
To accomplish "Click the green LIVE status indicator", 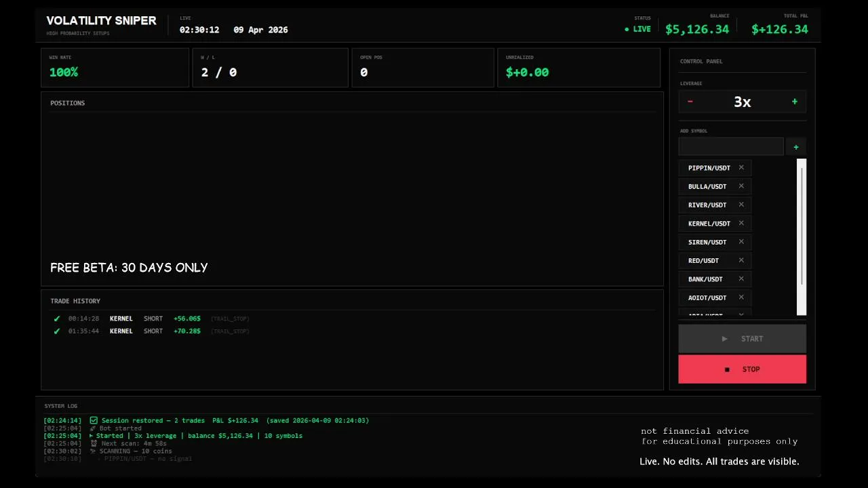I will tap(637, 29).
